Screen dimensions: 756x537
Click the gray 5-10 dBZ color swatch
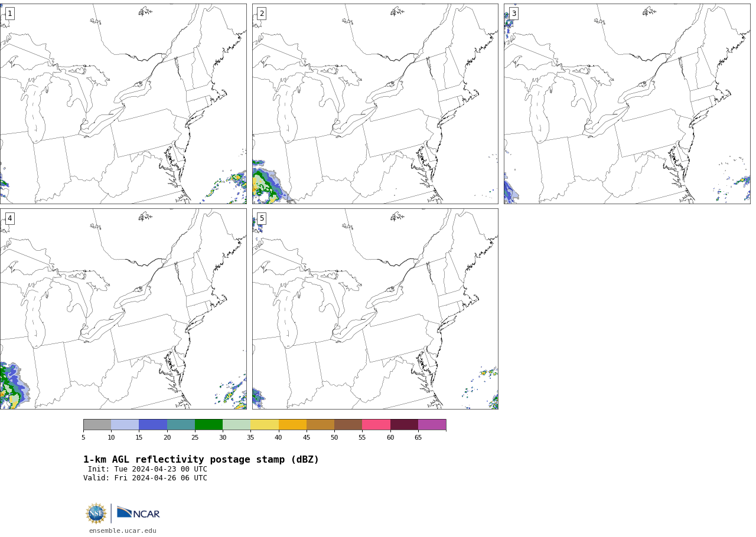tap(97, 425)
